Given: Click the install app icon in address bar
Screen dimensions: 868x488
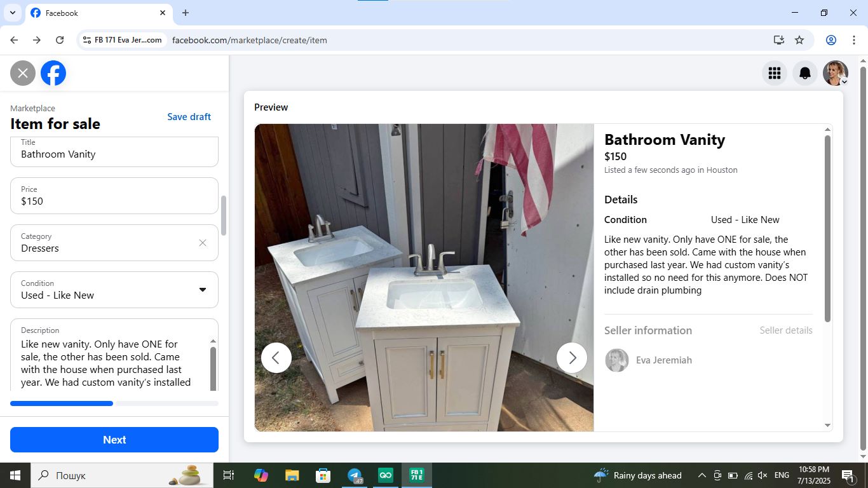Looking at the screenshot, I should (779, 40).
